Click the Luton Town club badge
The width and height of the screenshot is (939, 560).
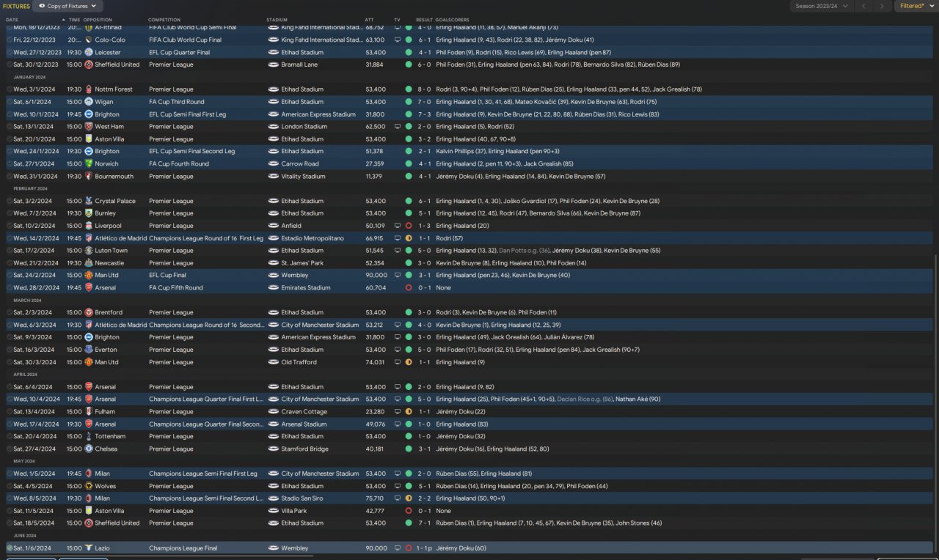coord(88,251)
